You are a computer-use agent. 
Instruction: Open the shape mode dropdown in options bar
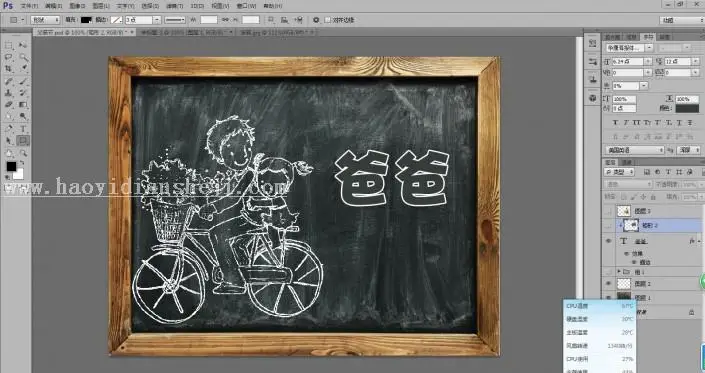(45, 20)
